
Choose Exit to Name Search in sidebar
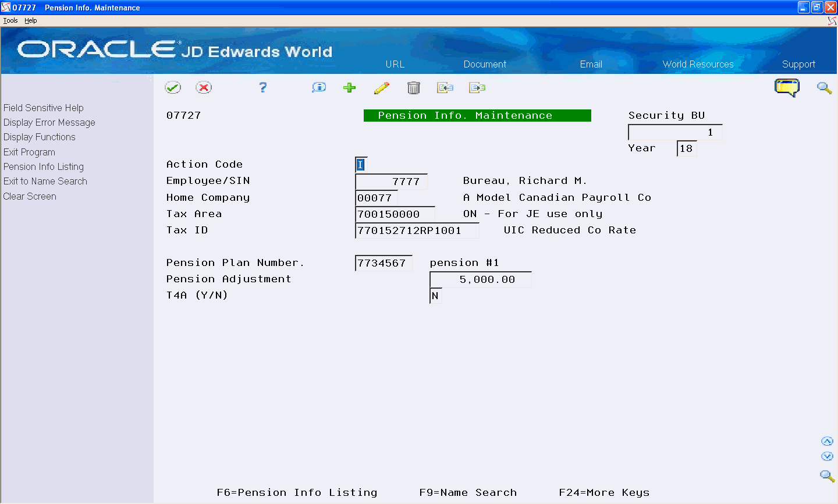pyautogui.click(x=45, y=181)
